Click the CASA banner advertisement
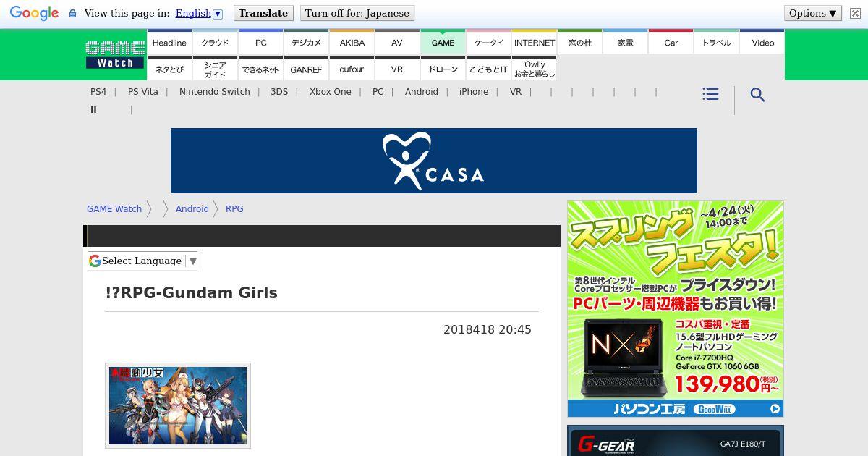This screenshot has width=868, height=456. tap(434, 161)
